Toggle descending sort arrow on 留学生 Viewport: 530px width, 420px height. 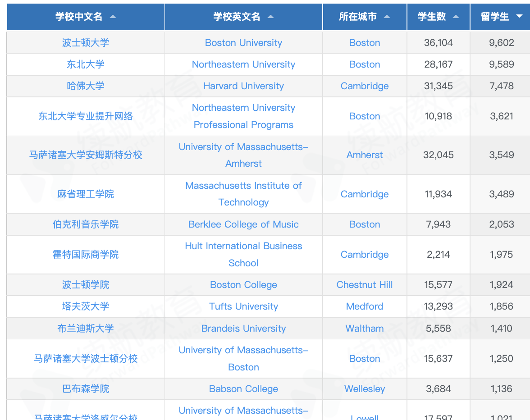pos(519,17)
